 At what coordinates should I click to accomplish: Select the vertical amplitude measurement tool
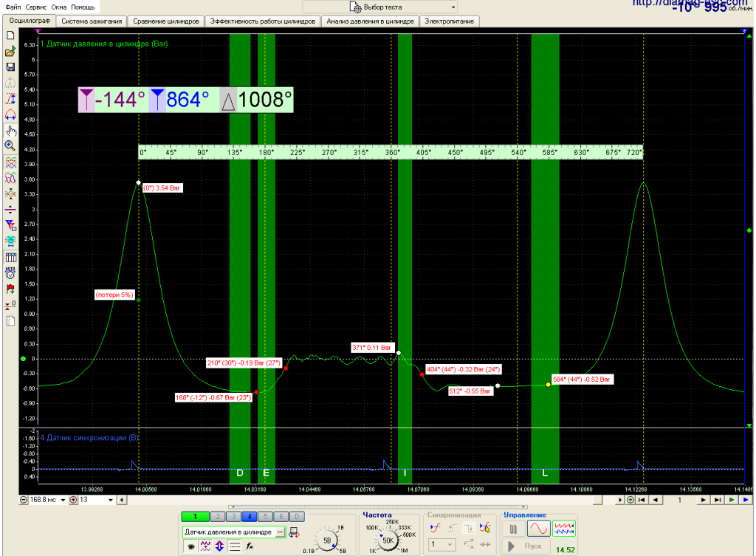pyautogui.click(x=10, y=99)
